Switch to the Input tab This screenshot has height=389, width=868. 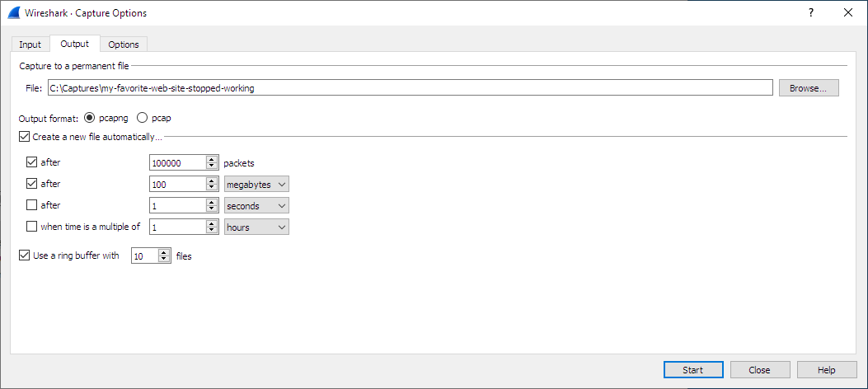[x=30, y=45]
